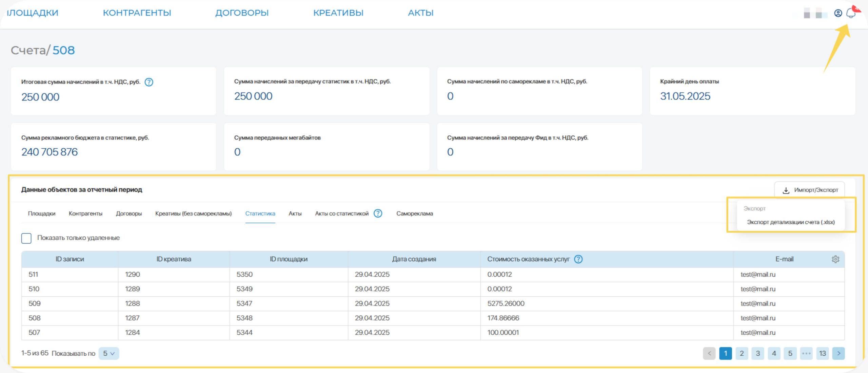This screenshot has height=373, width=868.
Task: Open ДОГОВОРЫ in top navigation
Action: [242, 13]
